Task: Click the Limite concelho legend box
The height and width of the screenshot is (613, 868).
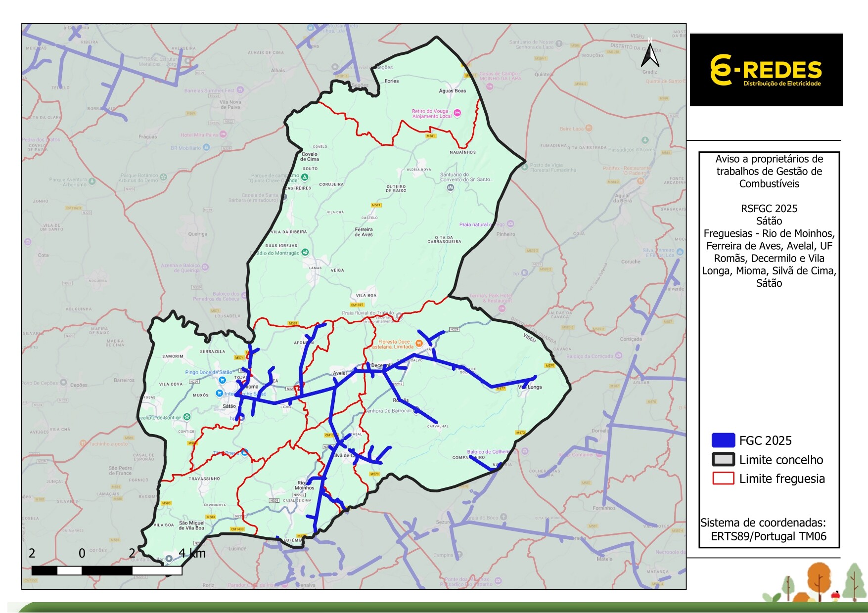Action: point(723,460)
